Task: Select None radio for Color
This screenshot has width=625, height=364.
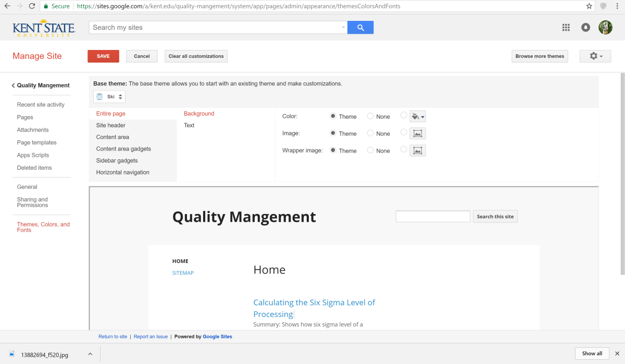Action: click(371, 117)
